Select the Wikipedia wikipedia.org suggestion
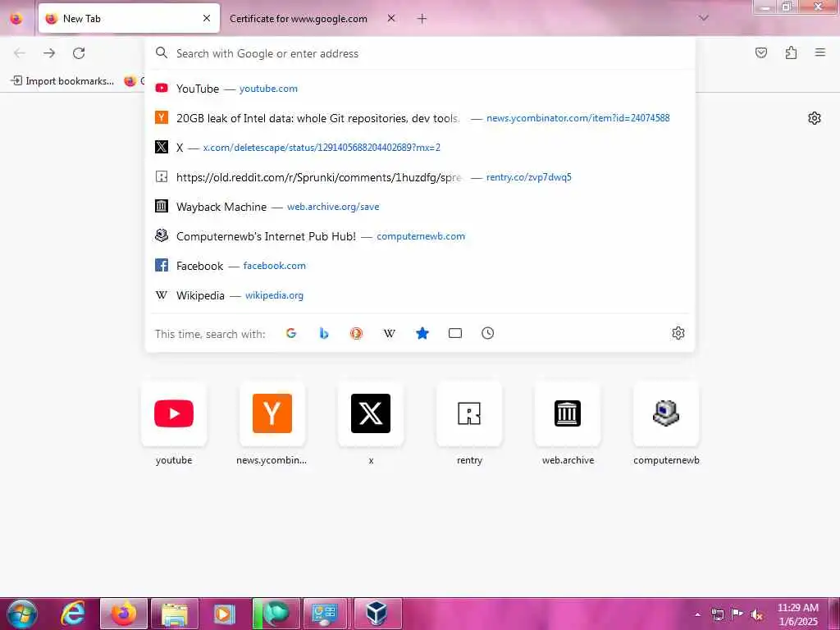 [x=420, y=295]
